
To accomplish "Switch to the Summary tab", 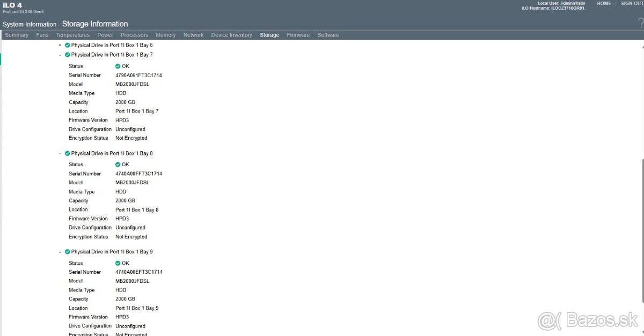I will click(17, 35).
